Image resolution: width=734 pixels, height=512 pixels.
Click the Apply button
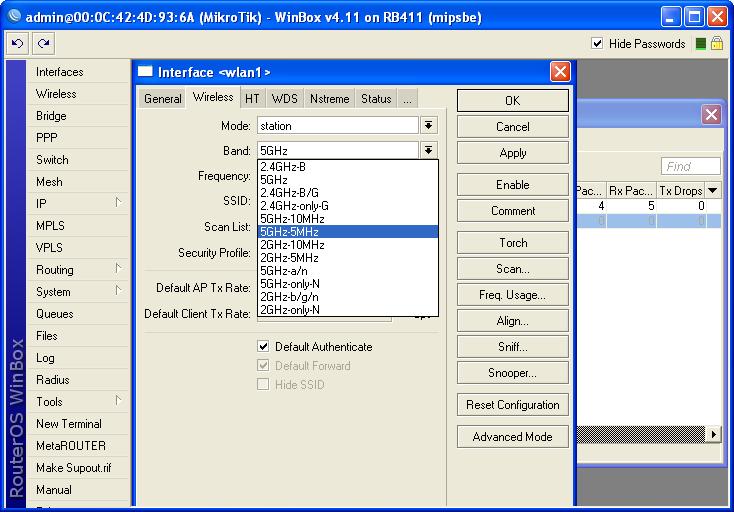(513, 153)
